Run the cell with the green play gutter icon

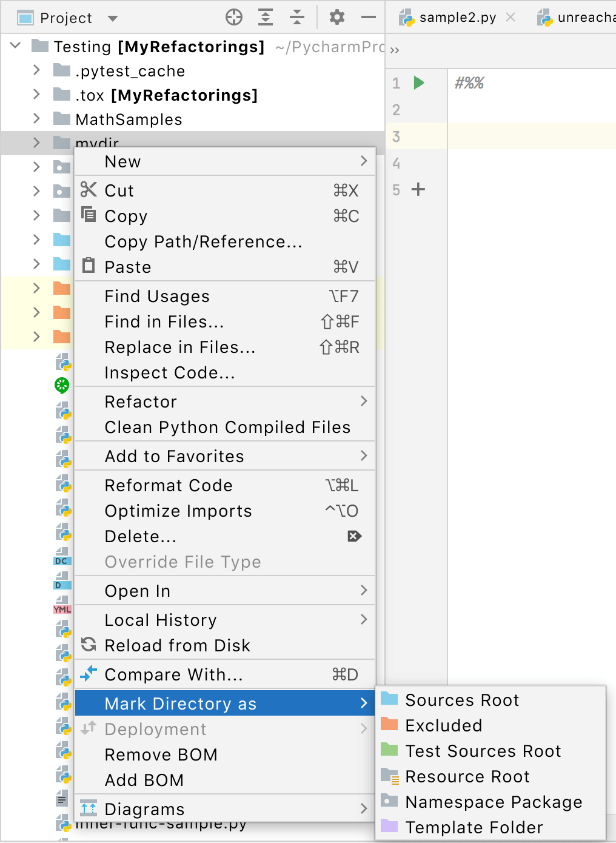(x=419, y=83)
